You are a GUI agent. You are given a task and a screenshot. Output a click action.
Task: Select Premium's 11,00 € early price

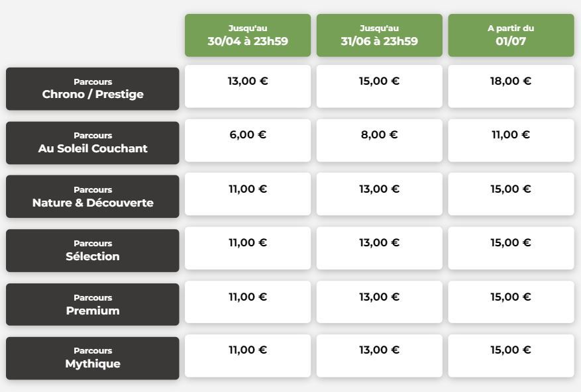[x=248, y=302]
